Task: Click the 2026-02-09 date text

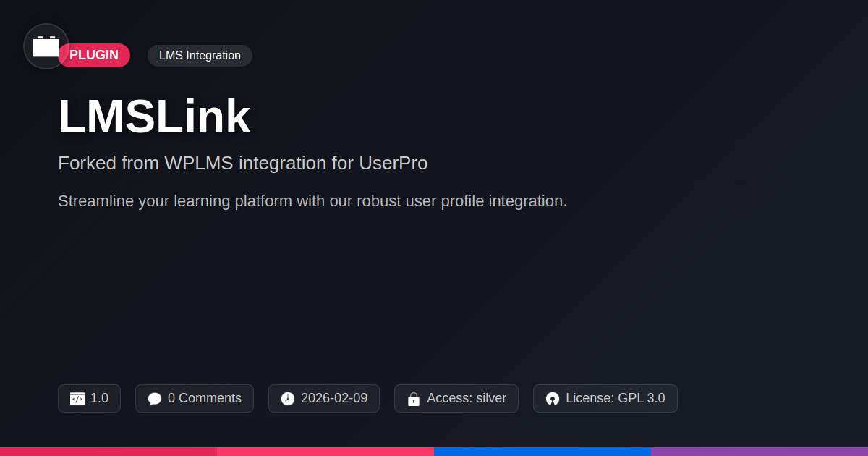Action: 333,398
